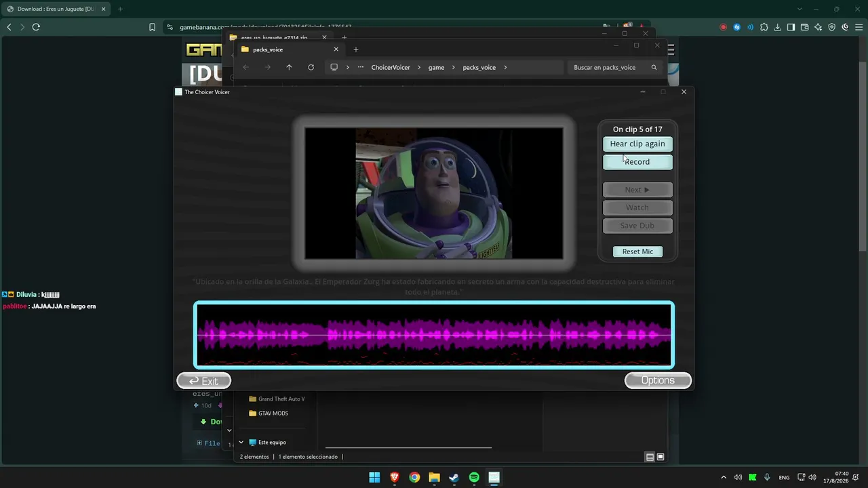
Task: Show hidden breadcrumb path ellipsis in Explorer
Action: coord(361,68)
